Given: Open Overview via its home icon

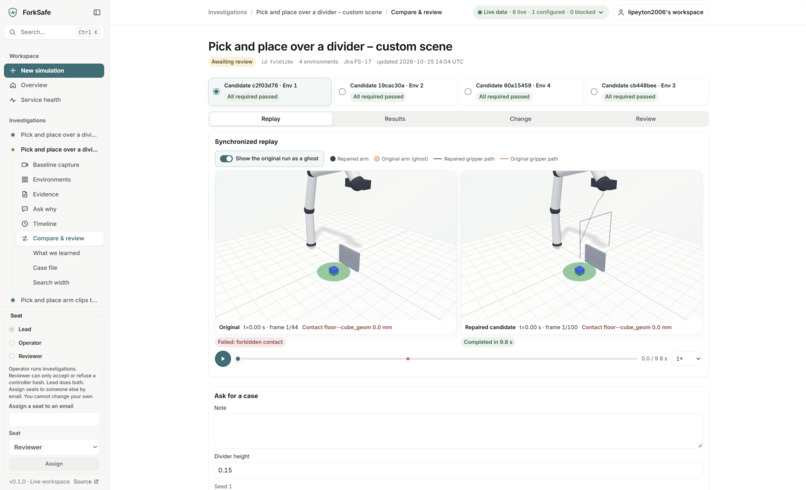Looking at the screenshot, I should (13, 85).
